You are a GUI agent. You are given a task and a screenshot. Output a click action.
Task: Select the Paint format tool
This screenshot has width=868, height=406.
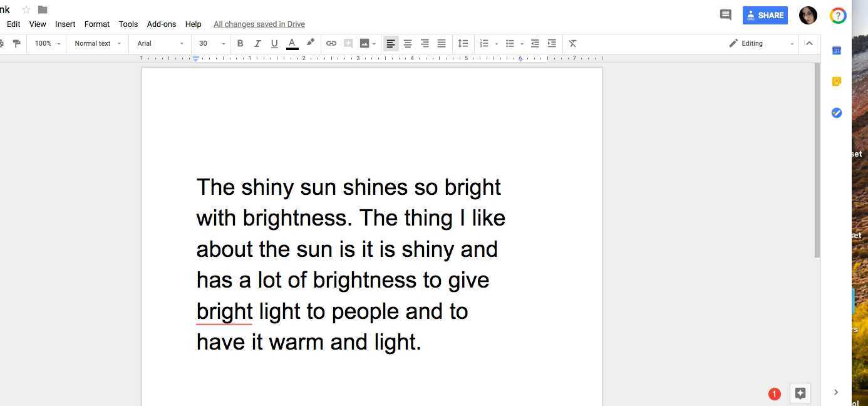[x=17, y=43]
